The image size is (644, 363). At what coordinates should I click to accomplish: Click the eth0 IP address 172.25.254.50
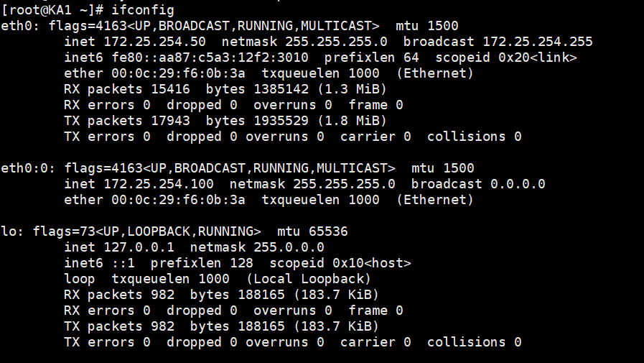tap(154, 42)
